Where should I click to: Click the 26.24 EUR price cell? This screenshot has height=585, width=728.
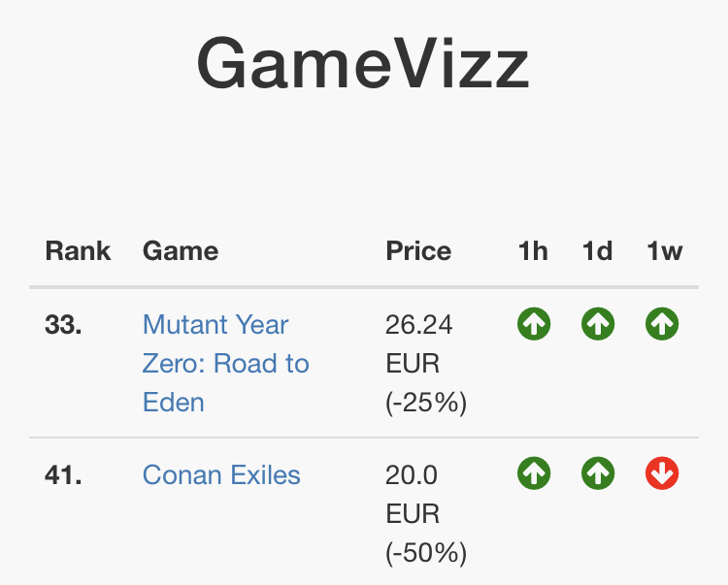[419, 343]
